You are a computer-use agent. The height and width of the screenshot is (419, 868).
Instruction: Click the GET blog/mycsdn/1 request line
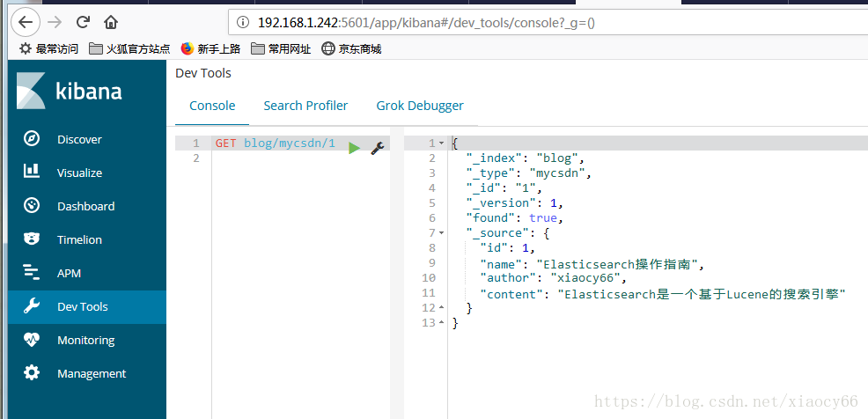pos(276,143)
